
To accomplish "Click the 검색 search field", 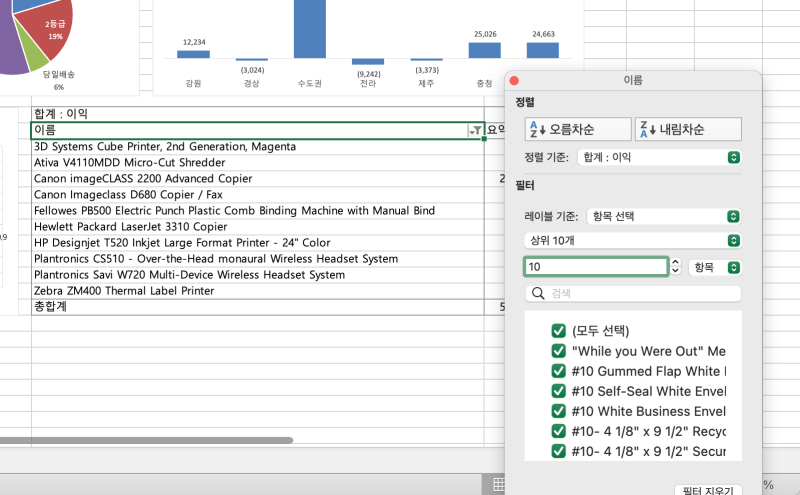I will pyautogui.click(x=633, y=293).
